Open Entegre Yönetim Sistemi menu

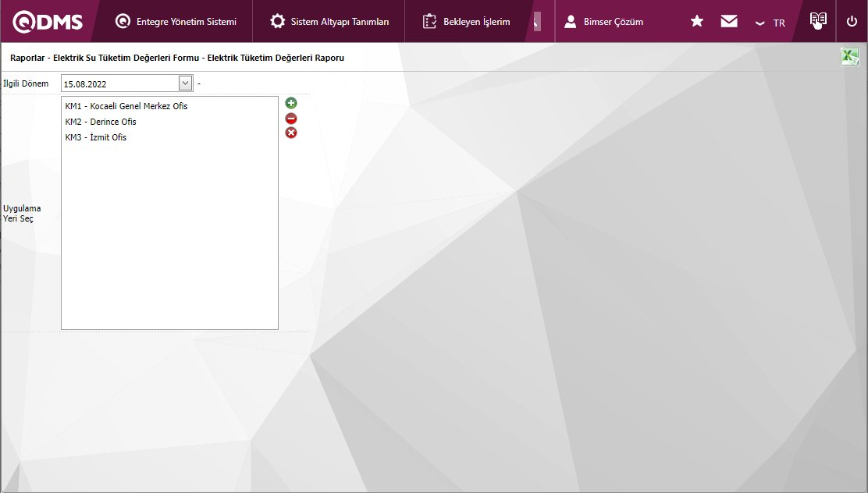pyautogui.click(x=176, y=22)
